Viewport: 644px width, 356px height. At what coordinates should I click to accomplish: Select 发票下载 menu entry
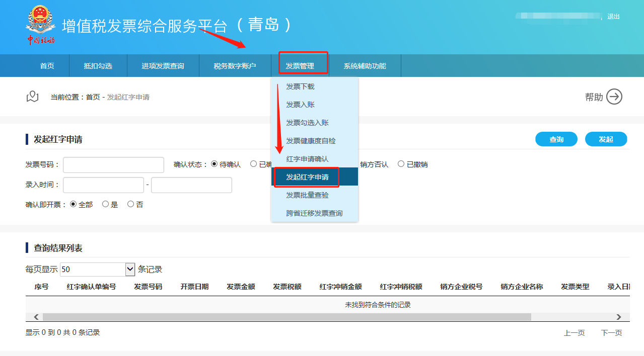click(300, 86)
